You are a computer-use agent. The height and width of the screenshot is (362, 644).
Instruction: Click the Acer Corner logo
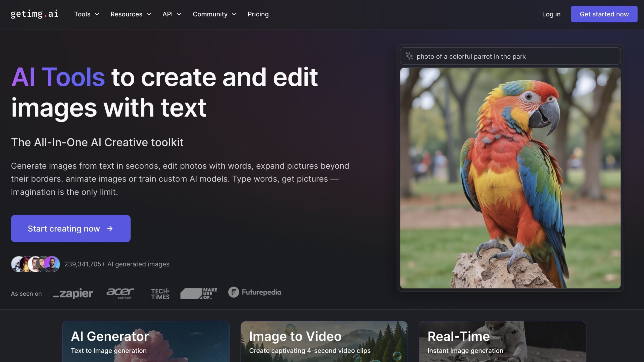[120, 293]
